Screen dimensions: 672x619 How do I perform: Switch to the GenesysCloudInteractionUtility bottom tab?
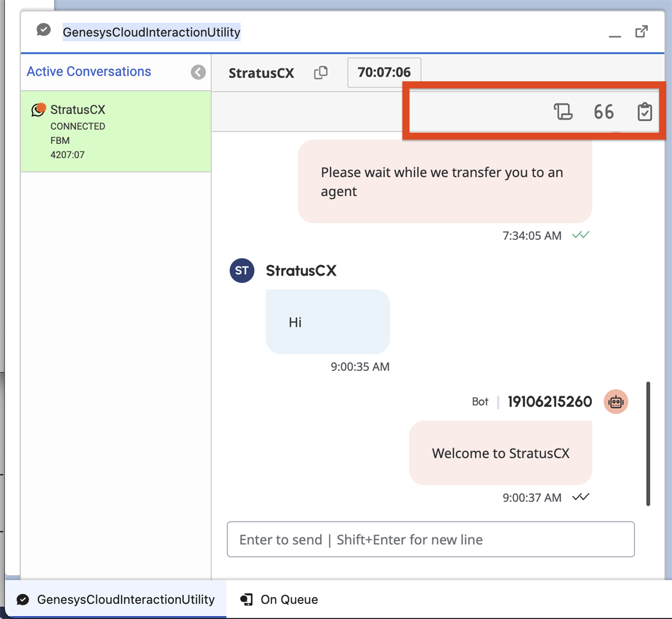pos(116,599)
